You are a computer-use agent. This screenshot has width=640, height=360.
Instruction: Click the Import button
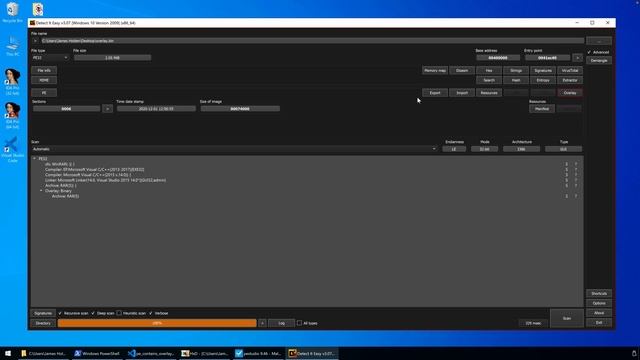pos(462,93)
